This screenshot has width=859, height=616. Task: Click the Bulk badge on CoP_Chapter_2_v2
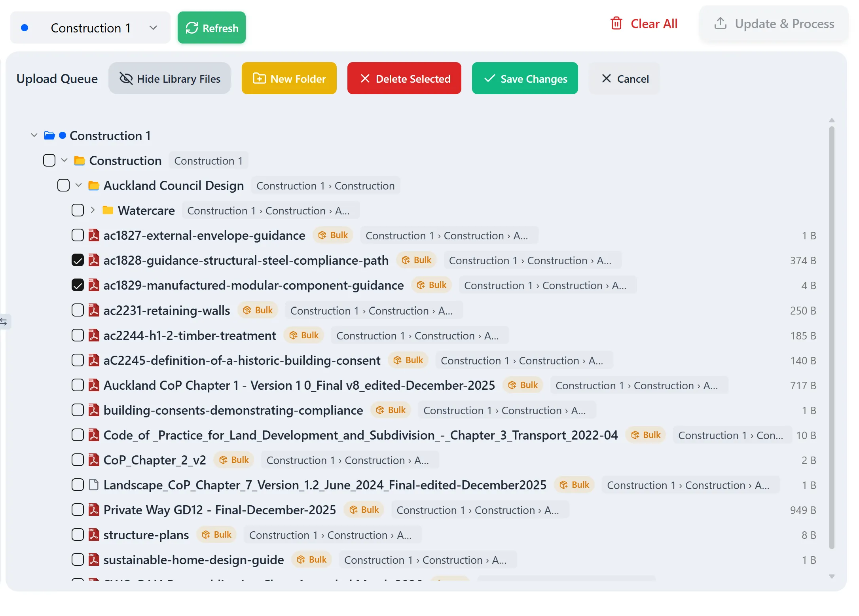234,460
